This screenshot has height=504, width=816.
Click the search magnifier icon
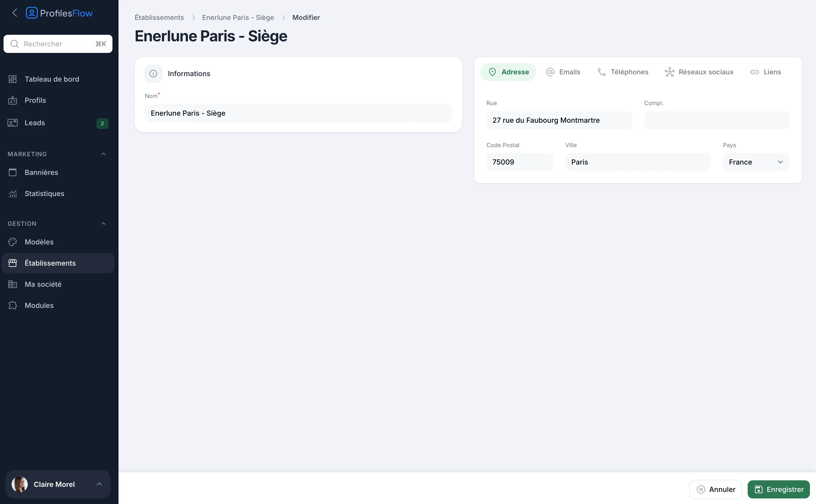point(15,44)
